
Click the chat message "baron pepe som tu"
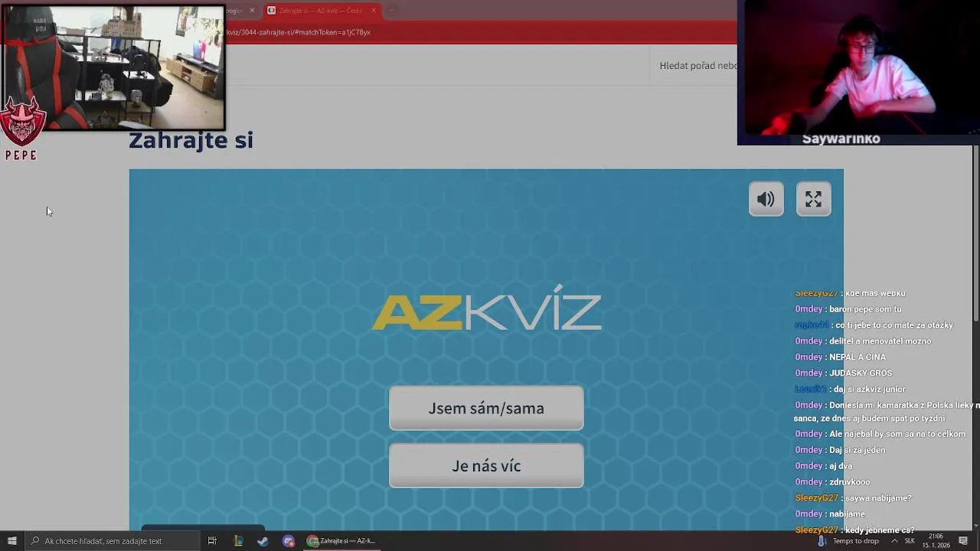click(x=865, y=309)
